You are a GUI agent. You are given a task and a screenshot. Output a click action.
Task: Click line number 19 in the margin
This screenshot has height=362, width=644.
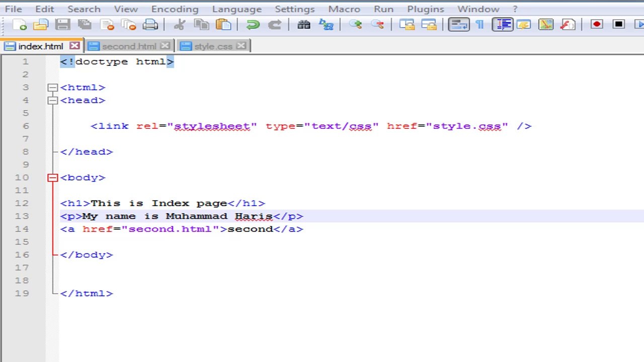22,293
